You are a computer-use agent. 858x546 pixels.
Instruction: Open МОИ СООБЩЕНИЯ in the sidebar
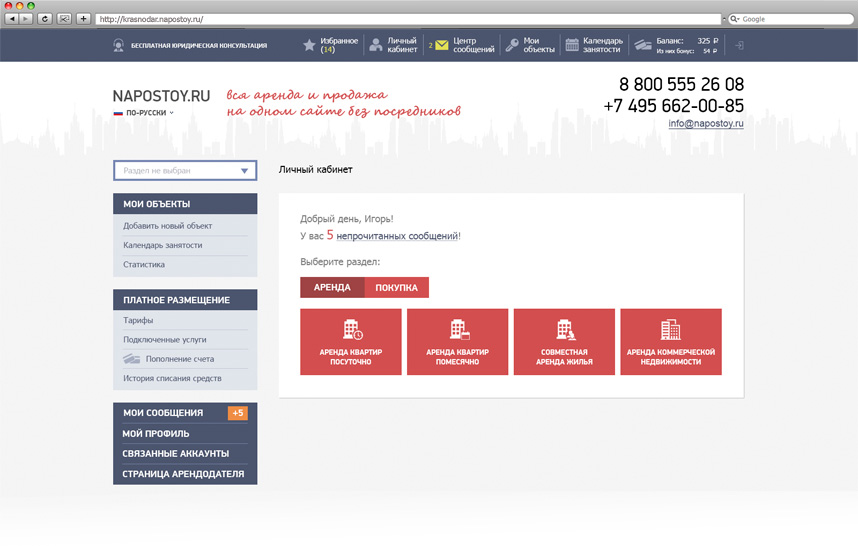coord(163,413)
